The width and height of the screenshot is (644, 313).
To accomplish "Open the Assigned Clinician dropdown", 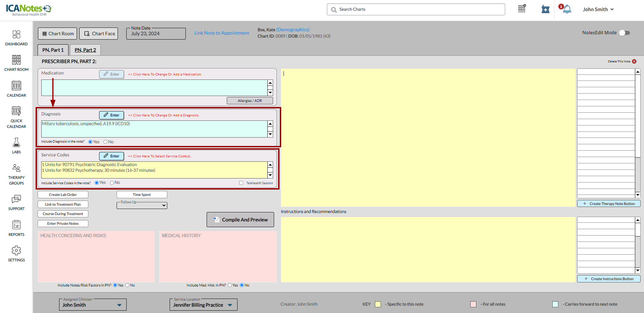I will (92, 305).
